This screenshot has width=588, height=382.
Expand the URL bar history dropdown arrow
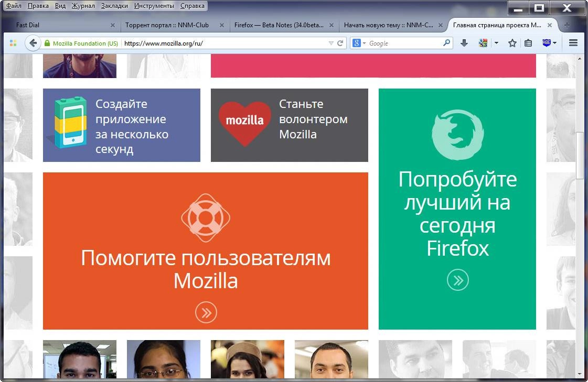pos(331,43)
